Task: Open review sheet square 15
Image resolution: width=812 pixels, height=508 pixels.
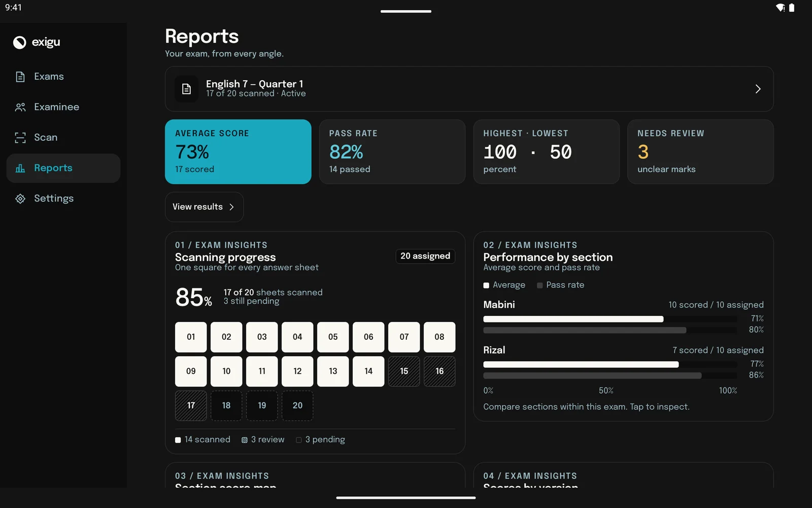Action: [x=404, y=371]
